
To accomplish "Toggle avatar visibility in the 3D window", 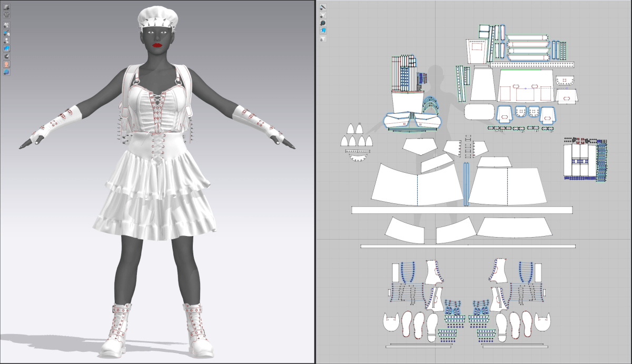I will point(7,41).
